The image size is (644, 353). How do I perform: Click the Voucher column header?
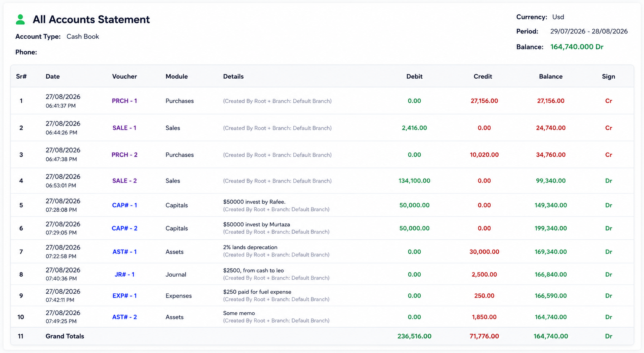coord(124,76)
